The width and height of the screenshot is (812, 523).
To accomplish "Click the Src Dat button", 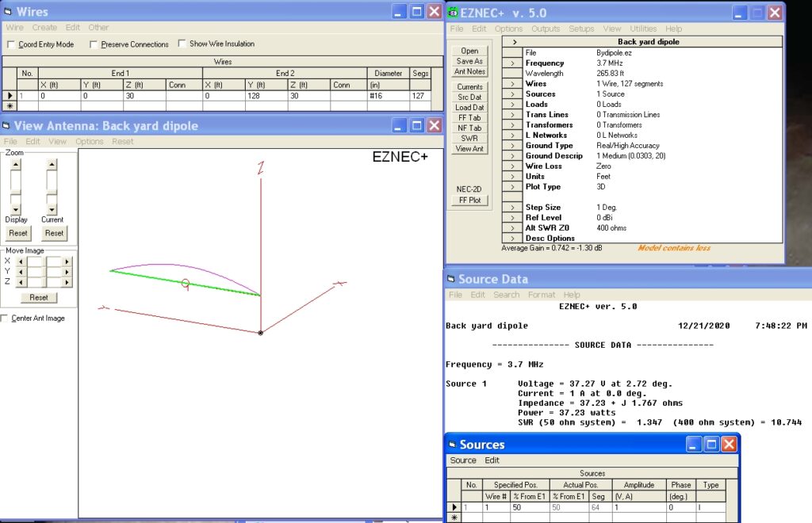I will pyautogui.click(x=469, y=97).
